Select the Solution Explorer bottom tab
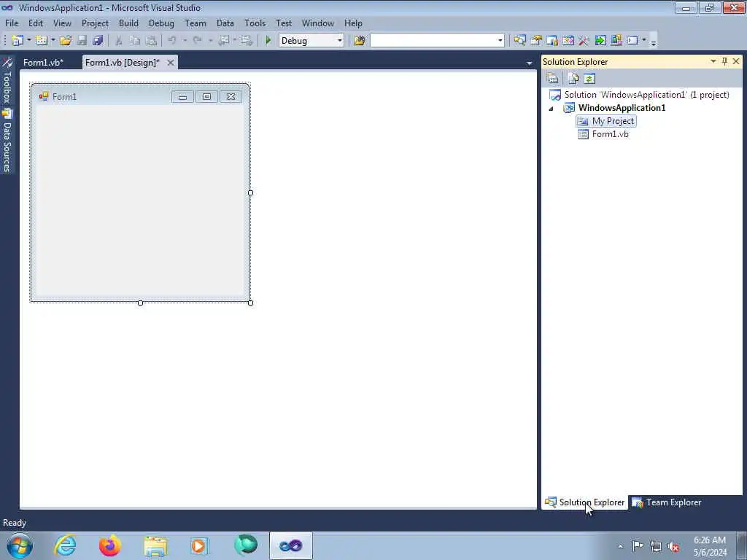 pos(585,502)
